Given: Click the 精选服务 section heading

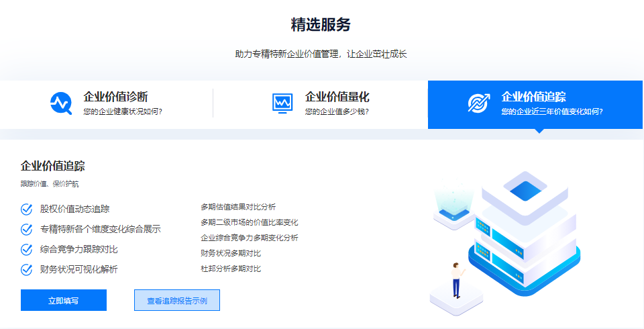Looking at the screenshot, I should pos(321,25).
